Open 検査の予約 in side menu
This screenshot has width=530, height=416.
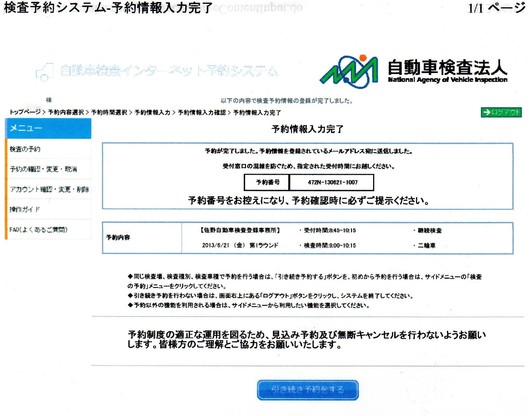[x=48, y=149]
